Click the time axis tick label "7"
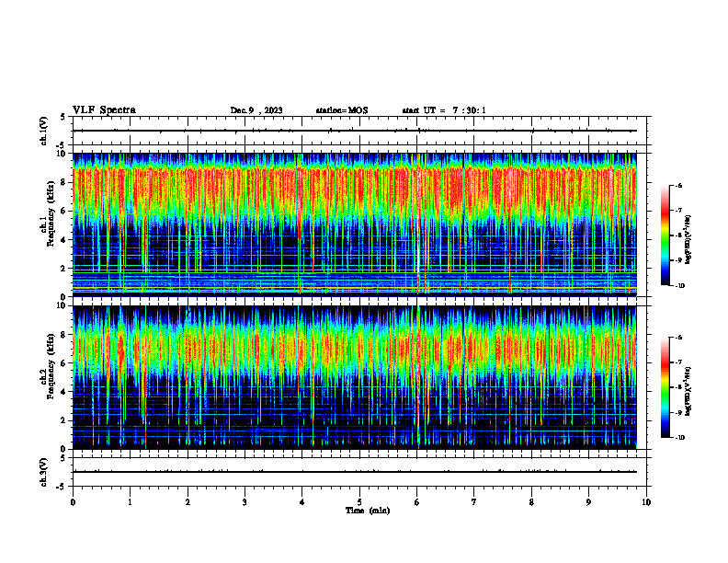The height and width of the screenshot is (563, 728). (x=474, y=502)
